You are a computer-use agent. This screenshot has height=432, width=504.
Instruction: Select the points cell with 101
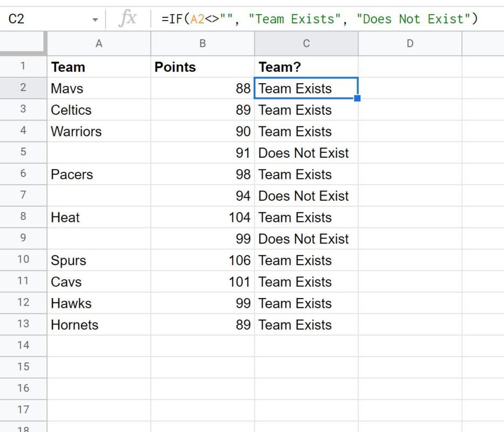point(202,281)
